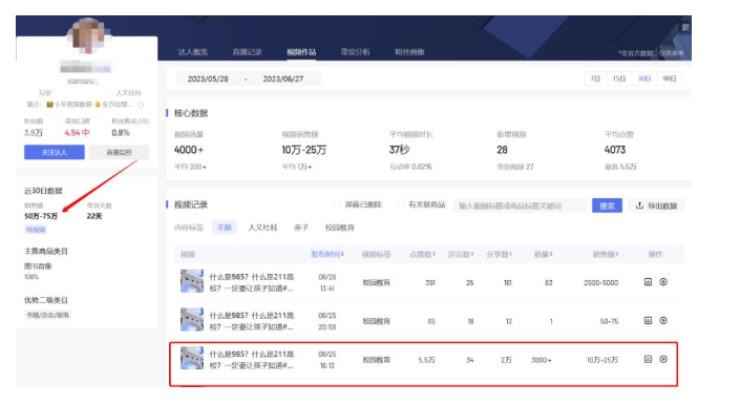The width and height of the screenshot is (736, 403).
Task: Sort by 销售额 column header
Action: click(604, 255)
